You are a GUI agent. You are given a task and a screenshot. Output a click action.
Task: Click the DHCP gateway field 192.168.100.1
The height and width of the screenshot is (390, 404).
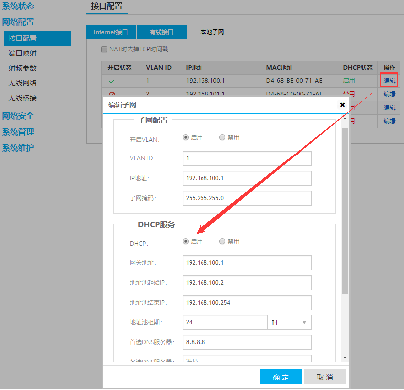[247, 263]
